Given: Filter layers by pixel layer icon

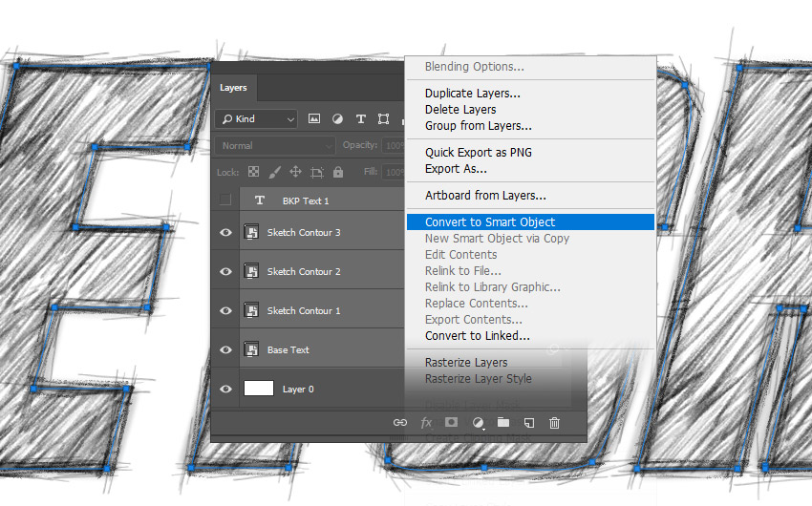Looking at the screenshot, I should coord(314,118).
